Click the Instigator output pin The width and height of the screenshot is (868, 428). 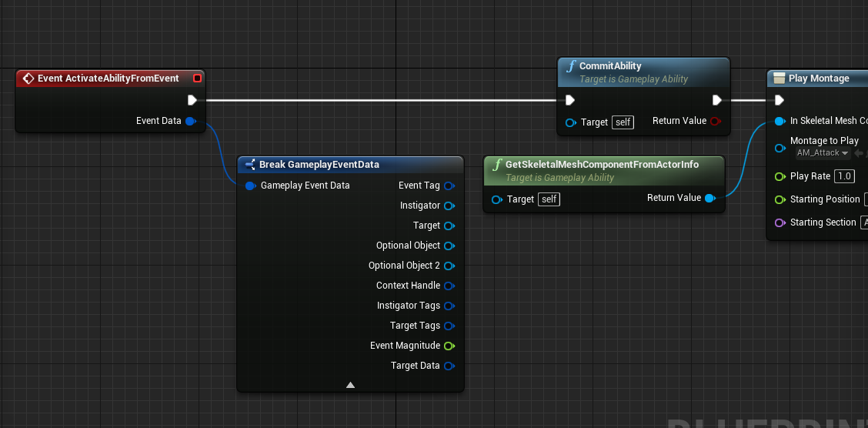point(449,206)
